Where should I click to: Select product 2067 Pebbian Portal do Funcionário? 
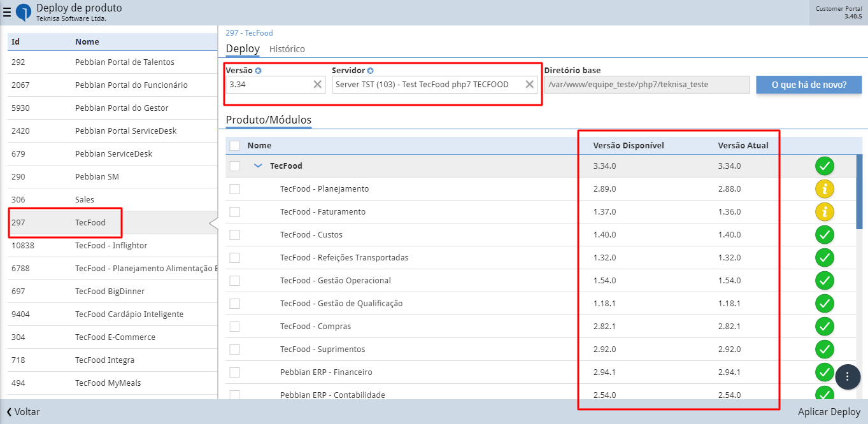coord(113,85)
